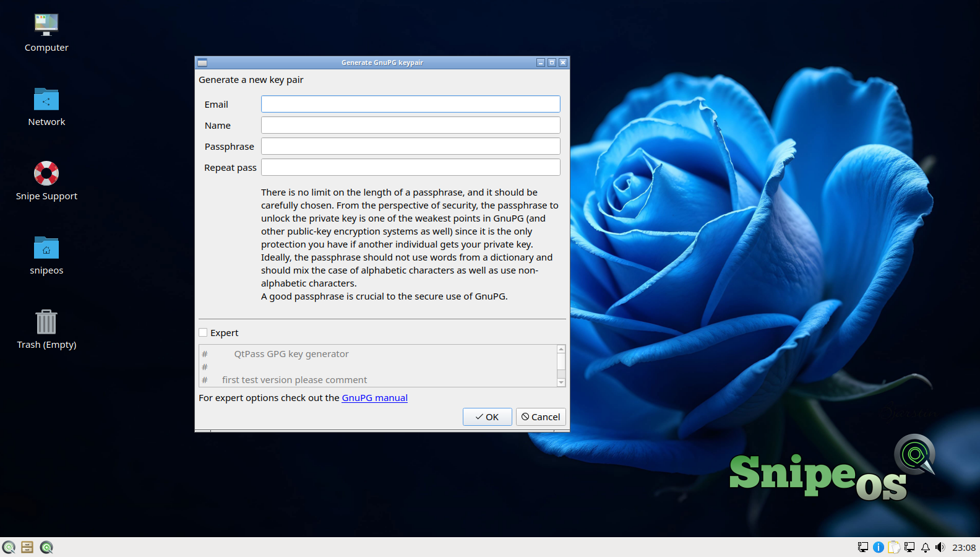Open the clipboard manager tray icon
980x557 pixels.
pos(894,547)
